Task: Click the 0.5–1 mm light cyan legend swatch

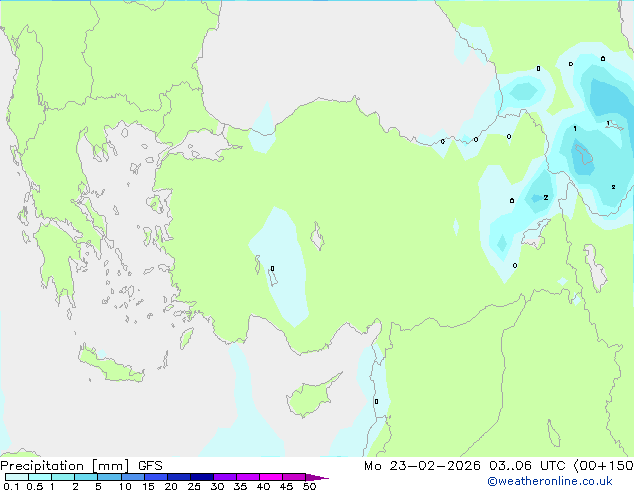Action: (40, 477)
